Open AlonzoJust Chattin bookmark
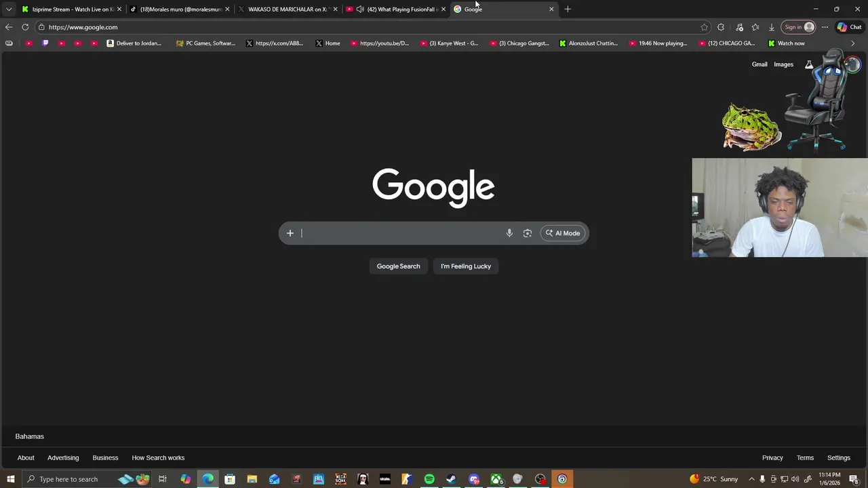Viewport: 868px width, 488px height. (x=588, y=43)
